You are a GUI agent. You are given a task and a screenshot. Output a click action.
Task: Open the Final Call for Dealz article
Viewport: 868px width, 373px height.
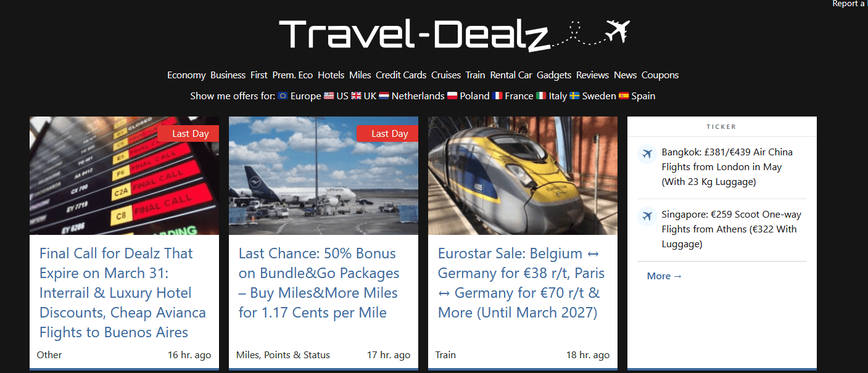pyautogui.click(x=117, y=293)
